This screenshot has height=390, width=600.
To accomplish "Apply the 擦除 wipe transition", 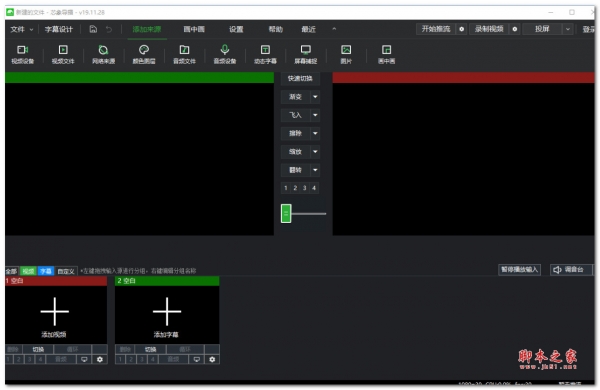I will (x=295, y=133).
